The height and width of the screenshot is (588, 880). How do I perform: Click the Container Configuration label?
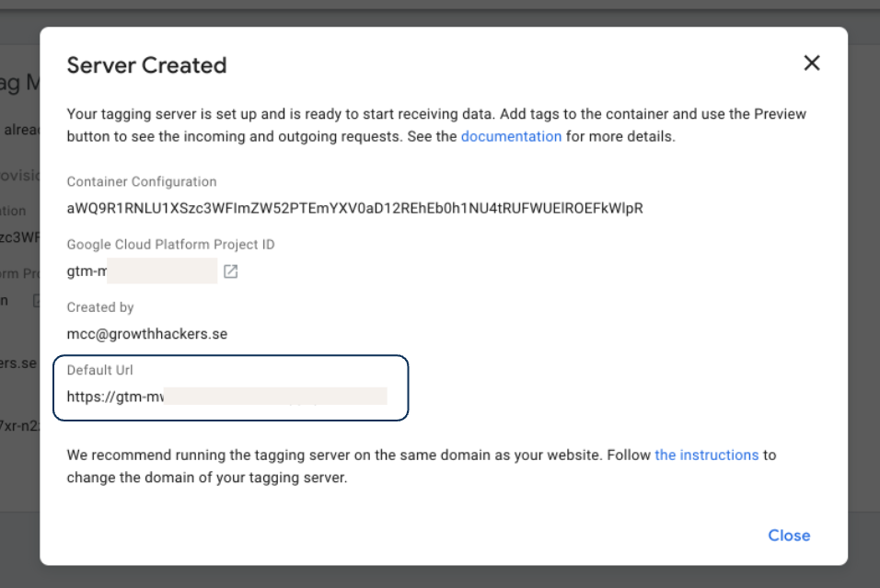click(142, 182)
